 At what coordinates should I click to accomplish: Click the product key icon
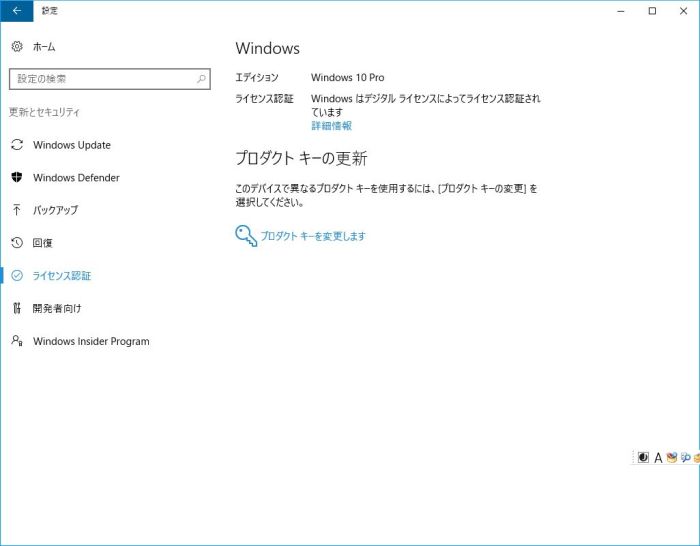(x=245, y=235)
